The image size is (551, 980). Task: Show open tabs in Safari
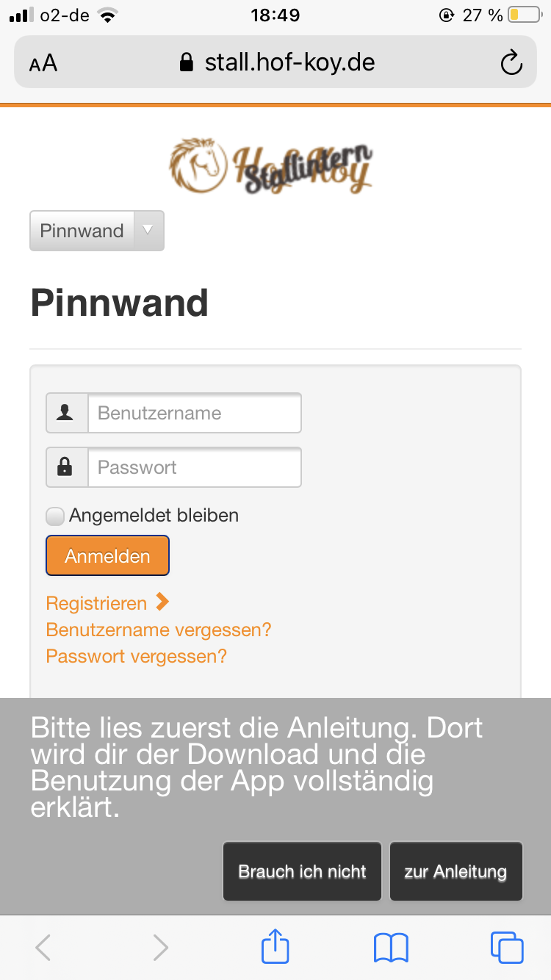506,947
